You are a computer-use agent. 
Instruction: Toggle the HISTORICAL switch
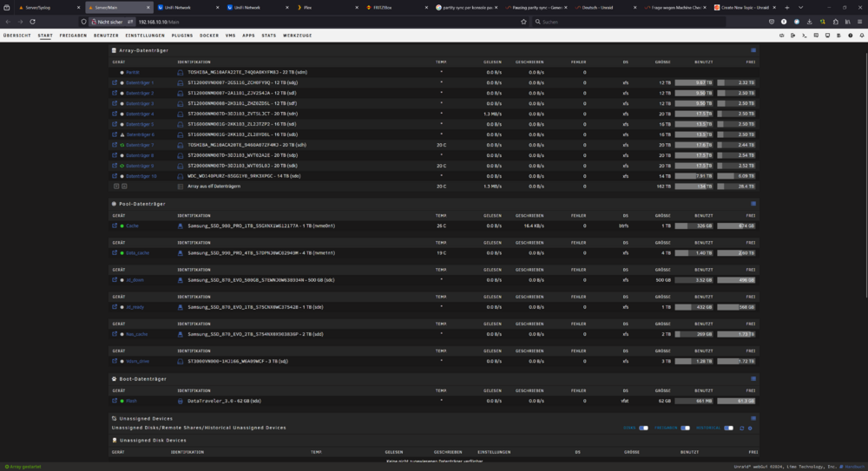[x=728, y=428]
